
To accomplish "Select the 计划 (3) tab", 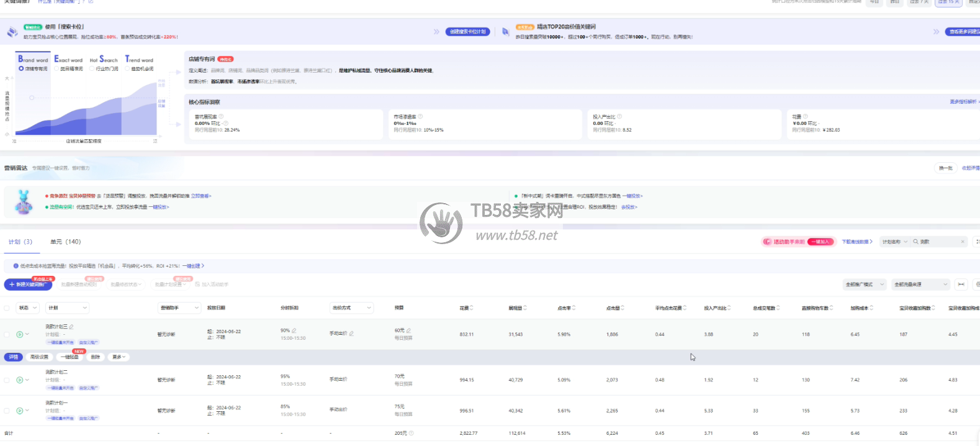I will click(20, 242).
